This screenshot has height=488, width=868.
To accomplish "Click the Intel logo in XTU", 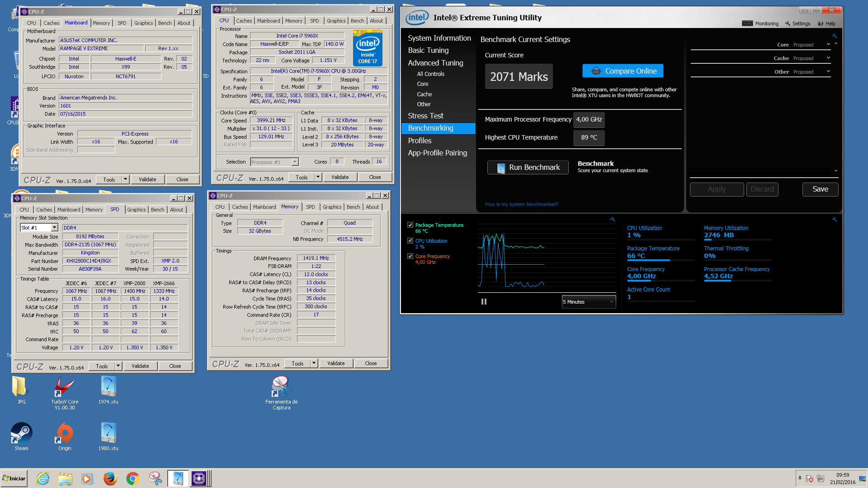I will coord(417,18).
